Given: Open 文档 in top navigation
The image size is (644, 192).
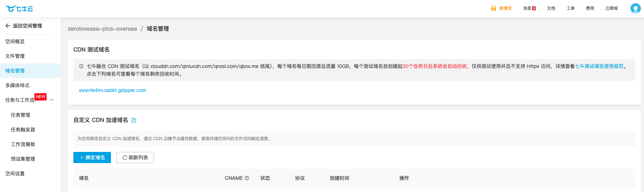Looking at the screenshot, I should click(x=551, y=8).
